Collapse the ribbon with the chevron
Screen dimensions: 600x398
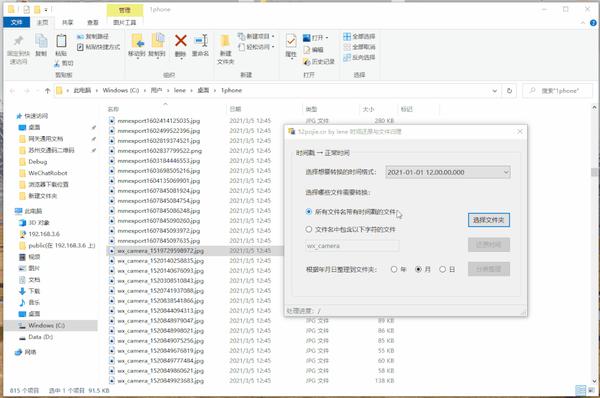(x=583, y=23)
